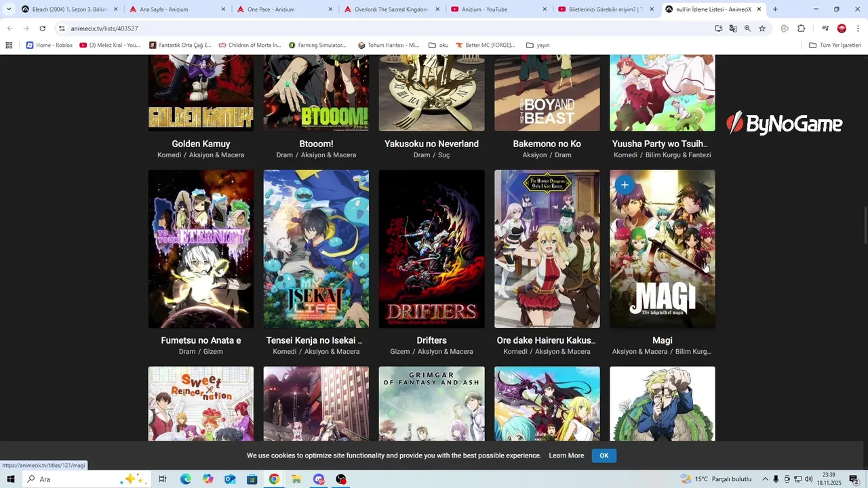The image size is (868, 488).
Task: Open the volume control in system tray
Action: (808, 479)
